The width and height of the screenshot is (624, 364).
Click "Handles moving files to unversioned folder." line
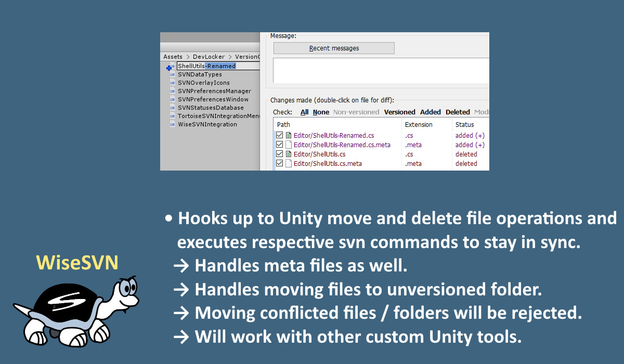pos(358,289)
